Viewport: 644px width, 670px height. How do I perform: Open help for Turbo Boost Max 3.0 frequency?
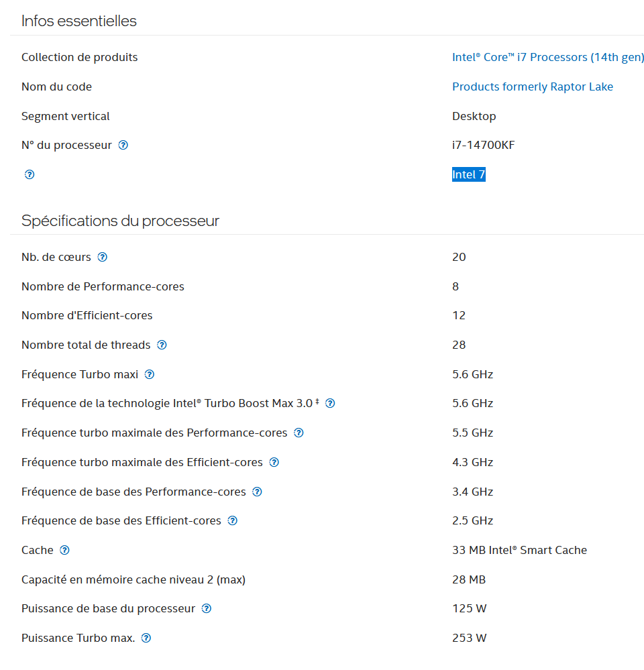point(330,403)
